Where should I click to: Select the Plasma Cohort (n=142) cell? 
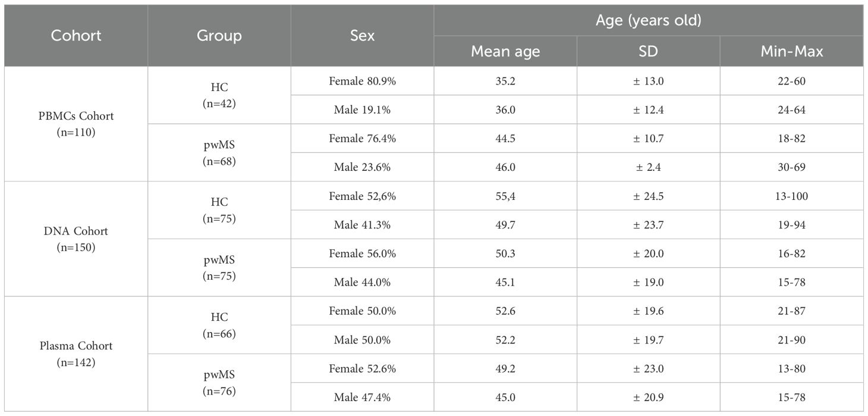click(76, 354)
